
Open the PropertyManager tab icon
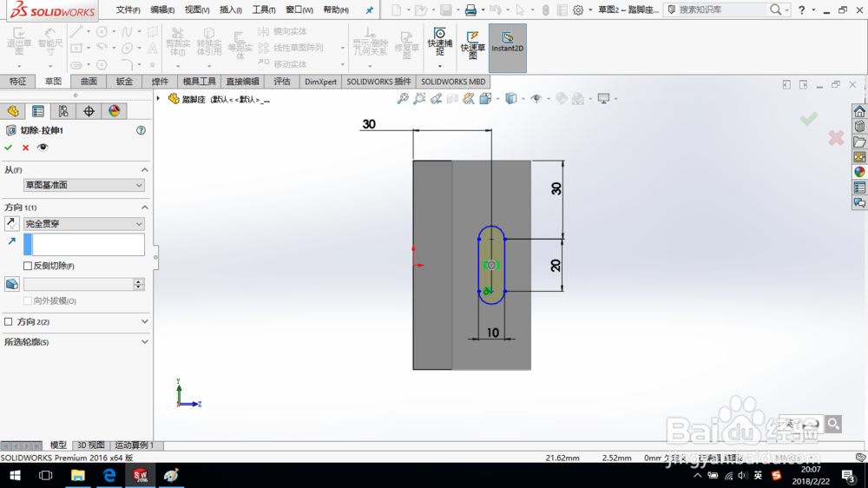[37, 111]
